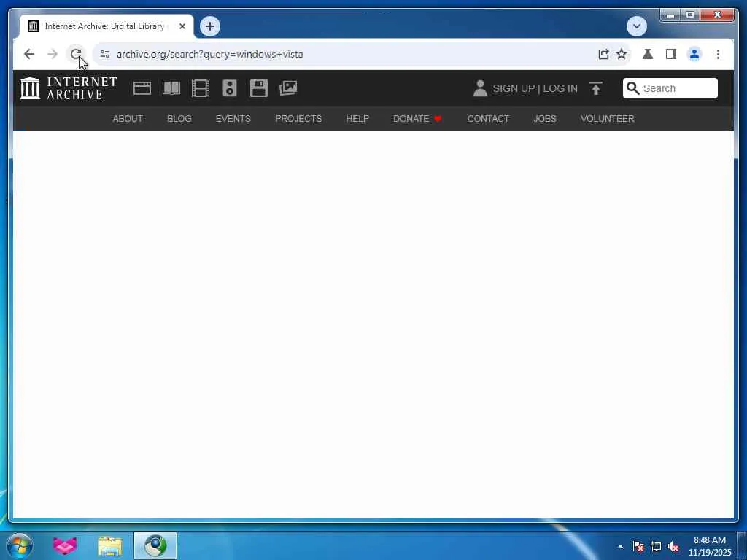Open Windows Explorer from the taskbar

click(110, 546)
